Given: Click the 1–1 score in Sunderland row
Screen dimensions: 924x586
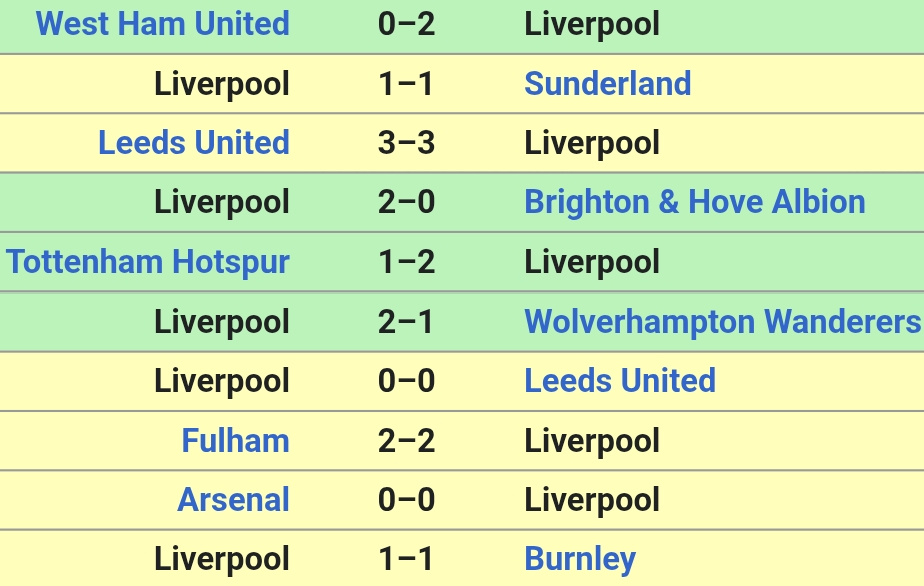Looking at the screenshot, I should pyautogui.click(x=407, y=83).
